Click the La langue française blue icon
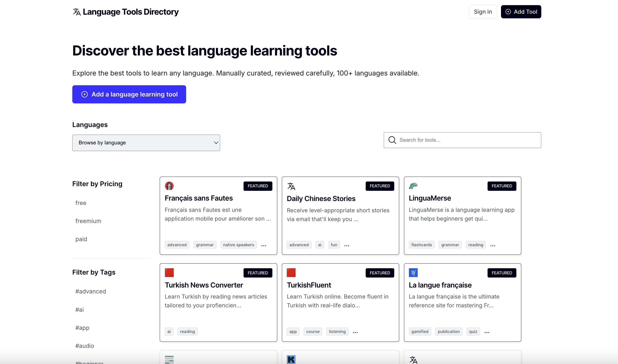This screenshot has width=618, height=364. point(413,273)
